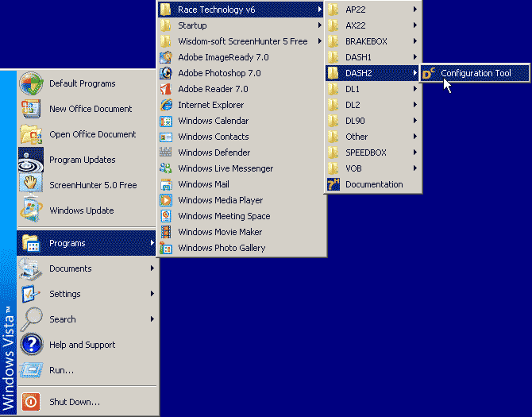Click the Configuration Tool icon

point(429,74)
